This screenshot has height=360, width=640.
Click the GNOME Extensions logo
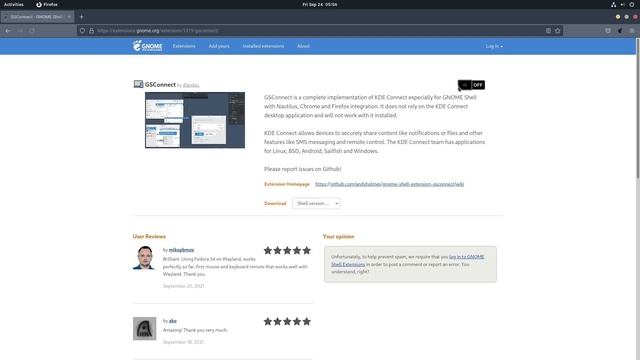[147, 46]
